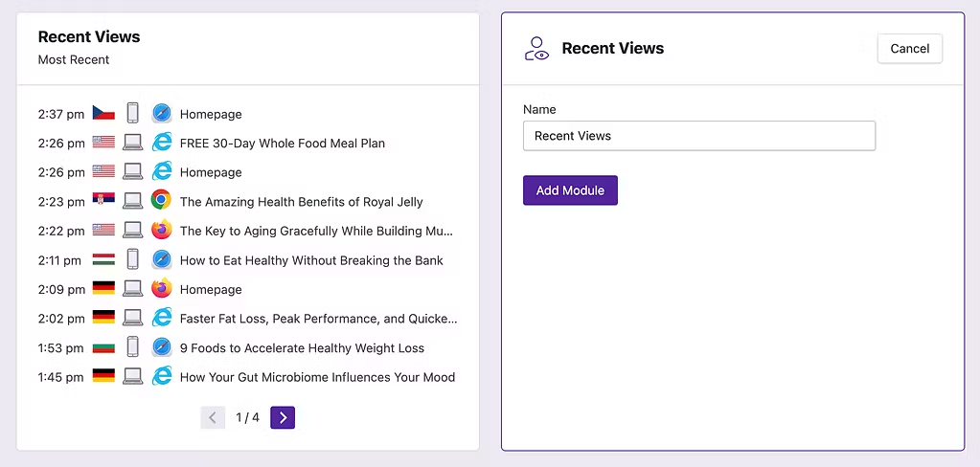Click into the Name input field
Image resolution: width=980 pixels, height=467 pixels.
(x=698, y=136)
